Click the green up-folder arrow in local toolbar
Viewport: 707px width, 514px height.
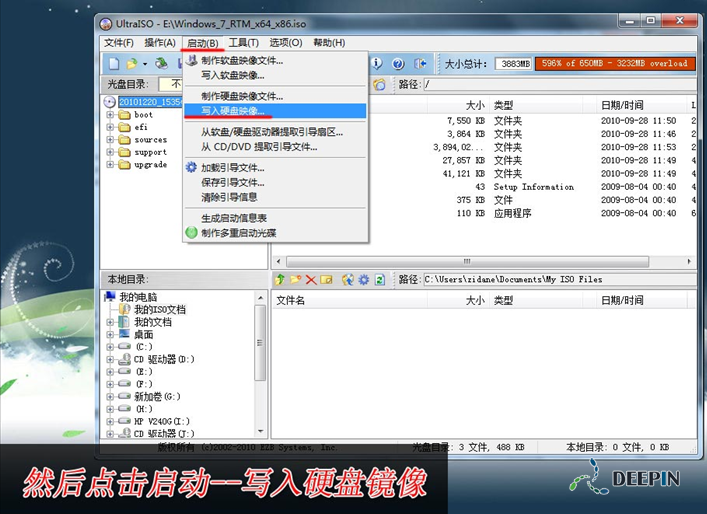coord(281,280)
